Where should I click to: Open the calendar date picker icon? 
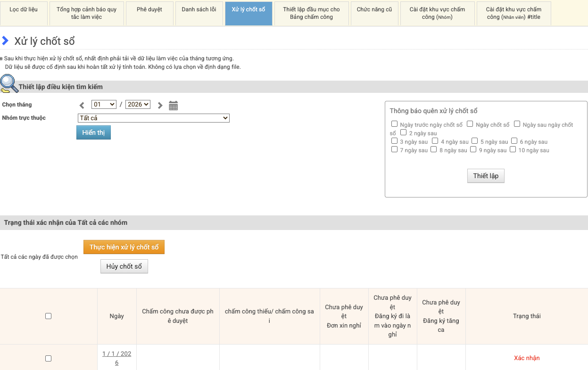173,106
